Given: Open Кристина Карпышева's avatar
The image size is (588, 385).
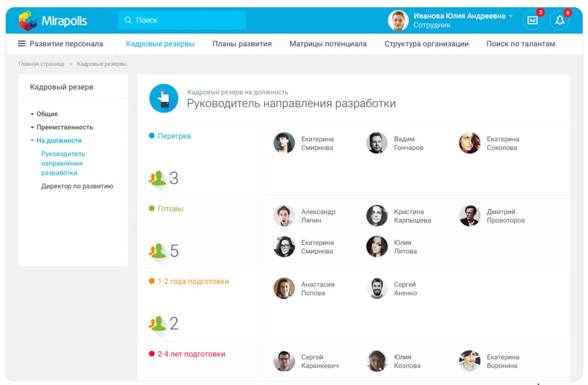Looking at the screenshot, I should point(377,216).
